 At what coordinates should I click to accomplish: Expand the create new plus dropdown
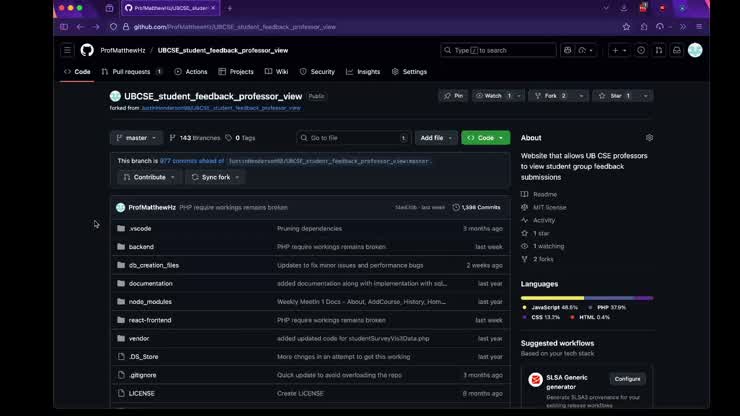click(619, 50)
